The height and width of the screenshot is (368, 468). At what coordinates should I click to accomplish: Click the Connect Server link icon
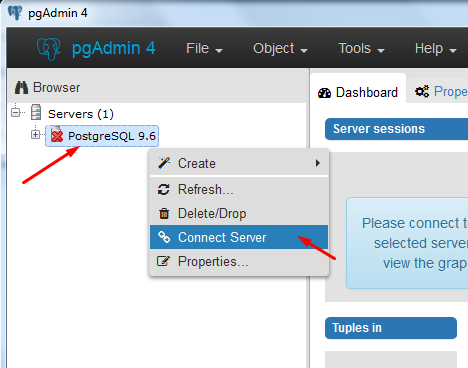[164, 237]
